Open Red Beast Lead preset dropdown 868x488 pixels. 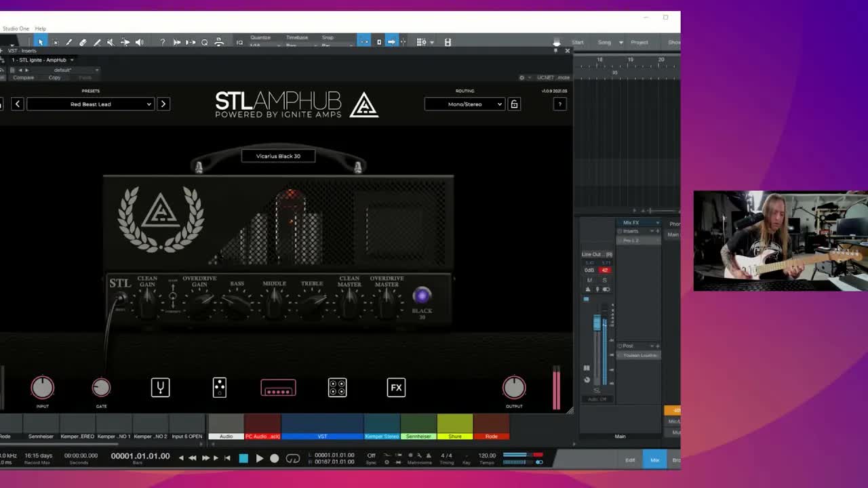click(x=90, y=104)
